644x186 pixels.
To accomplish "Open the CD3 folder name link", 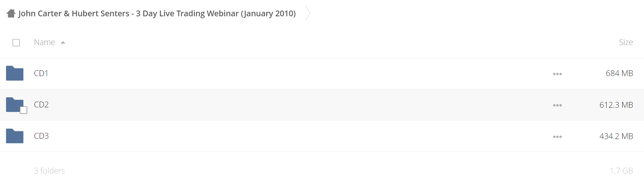I will 41,136.
